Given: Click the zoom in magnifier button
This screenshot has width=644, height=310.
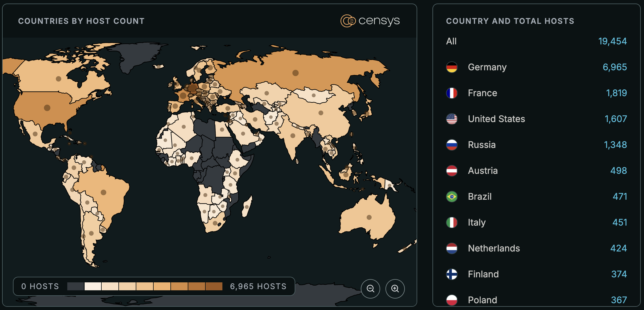Looking at the screenshot, I should (x=395, y=289).
